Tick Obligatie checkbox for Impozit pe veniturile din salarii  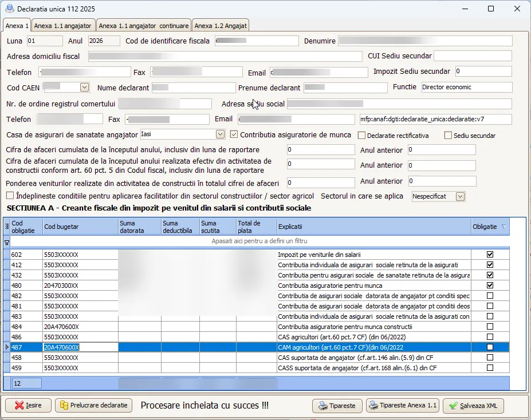[x=490, y=254]
